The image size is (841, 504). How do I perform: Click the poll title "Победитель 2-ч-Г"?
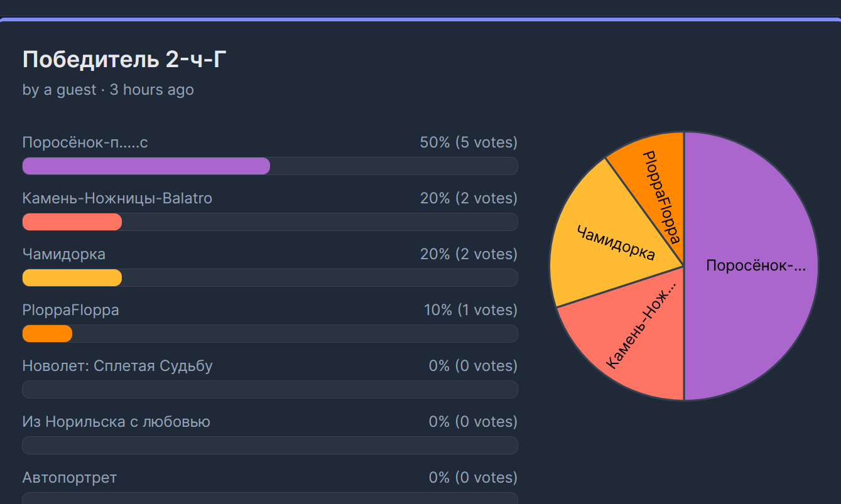124,60
